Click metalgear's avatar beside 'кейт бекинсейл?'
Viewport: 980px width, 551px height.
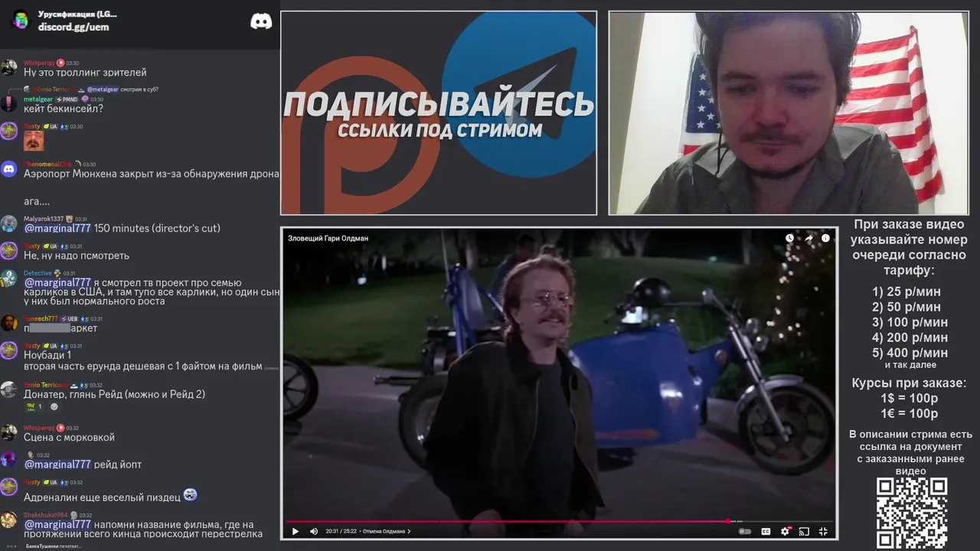point(8,103)
